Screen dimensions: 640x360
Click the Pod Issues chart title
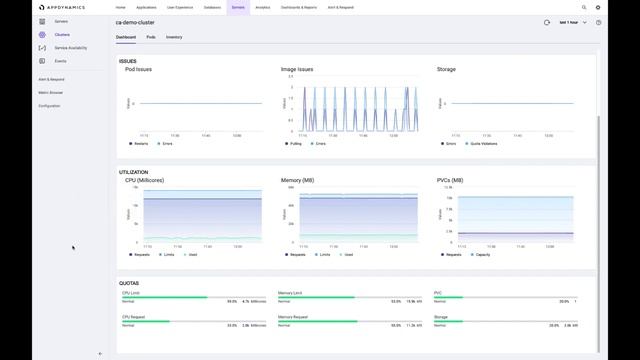tap(138, 69)
